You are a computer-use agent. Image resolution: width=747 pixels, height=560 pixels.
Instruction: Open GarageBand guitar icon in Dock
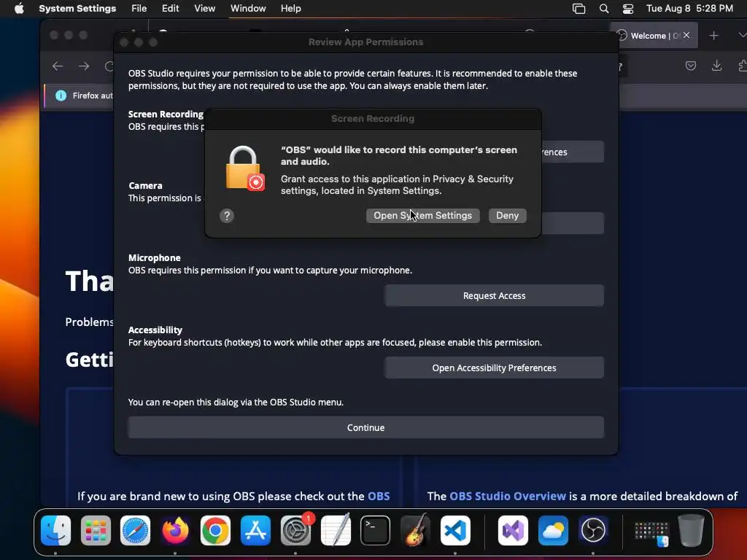point(415,530)
